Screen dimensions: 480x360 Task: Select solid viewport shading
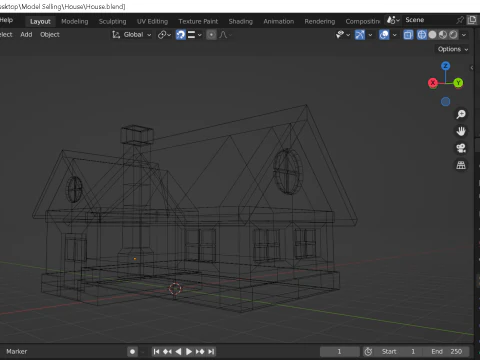pos(432,35)
